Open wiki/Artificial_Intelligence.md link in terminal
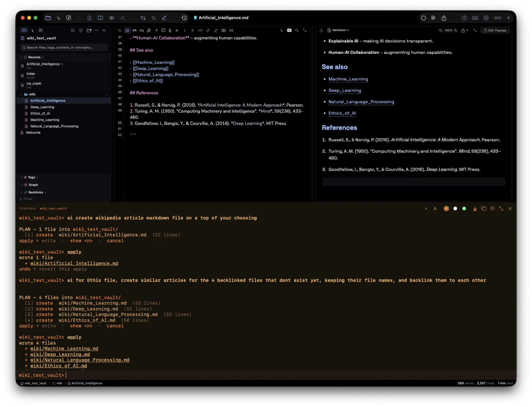Image resolution: width=532 pixels, height=407 pixels. [74, 263]
